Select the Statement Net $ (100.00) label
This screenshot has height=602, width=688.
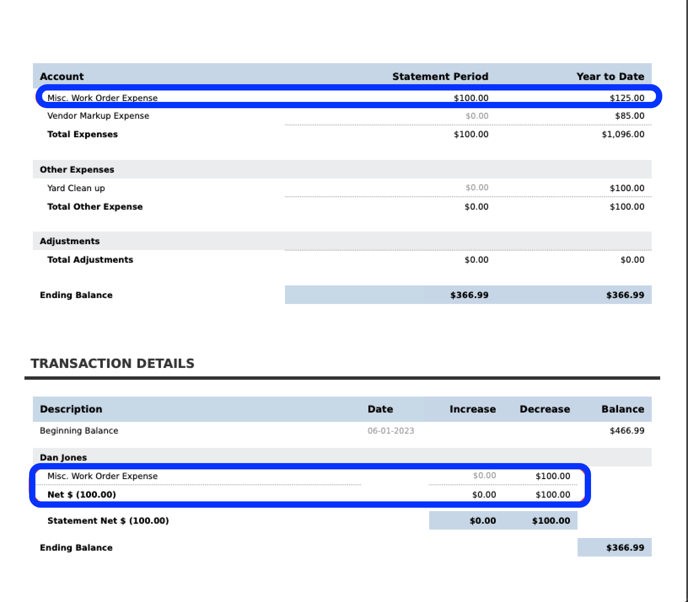[108, 521]
